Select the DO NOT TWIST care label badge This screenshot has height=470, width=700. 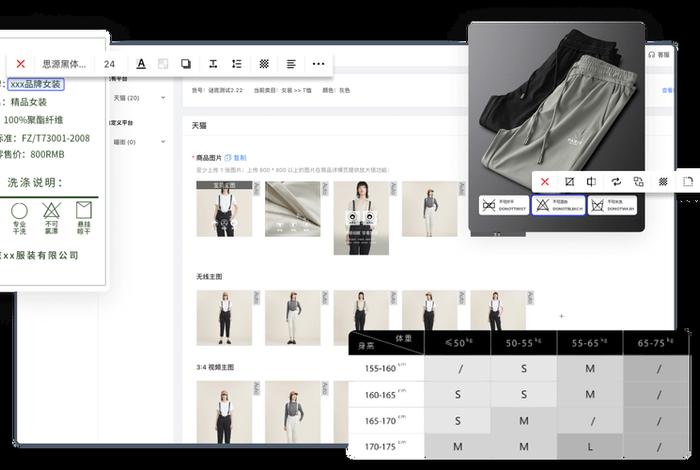point(504,205)
